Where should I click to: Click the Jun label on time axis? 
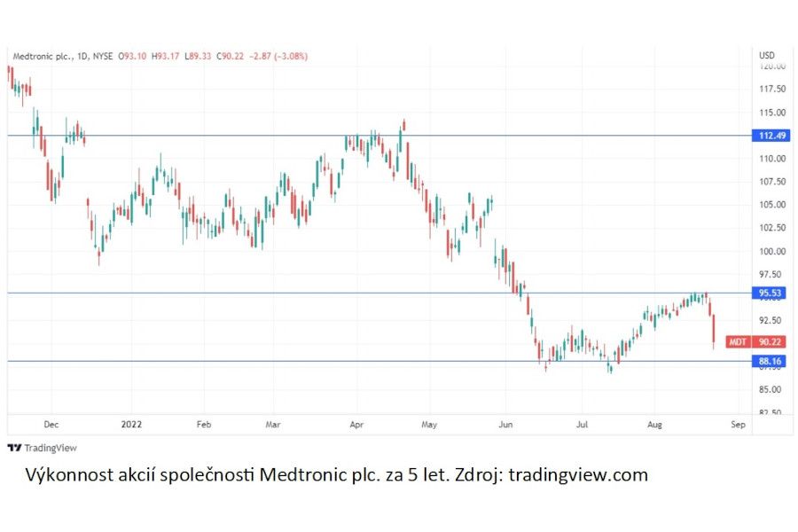(505, 425)
